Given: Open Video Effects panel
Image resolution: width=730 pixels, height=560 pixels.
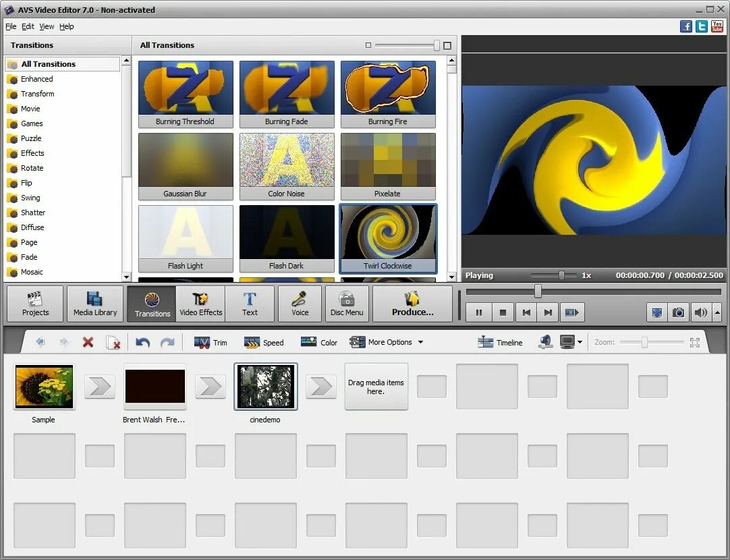Looking at the screenshot, I should coord(200,304).
